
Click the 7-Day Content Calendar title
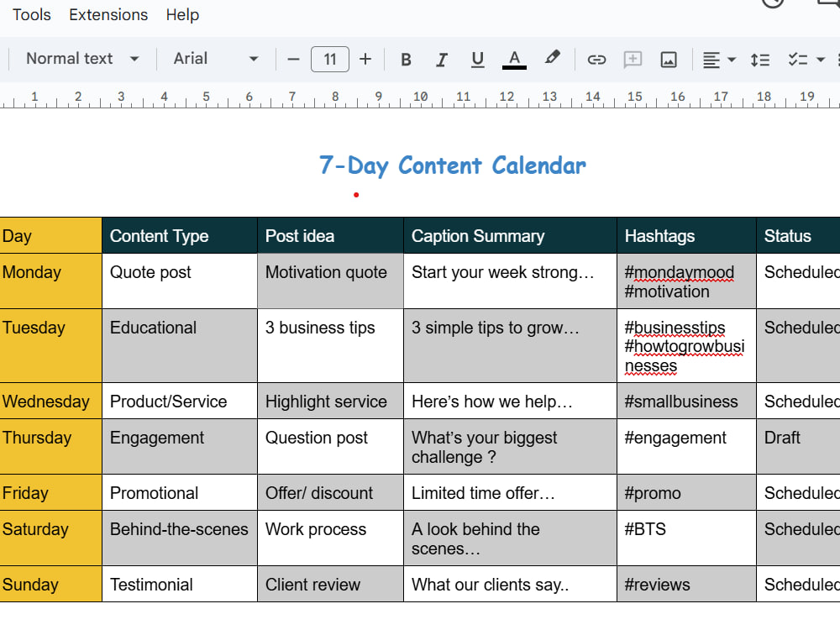pyautogui.click(x=453, y=165)
